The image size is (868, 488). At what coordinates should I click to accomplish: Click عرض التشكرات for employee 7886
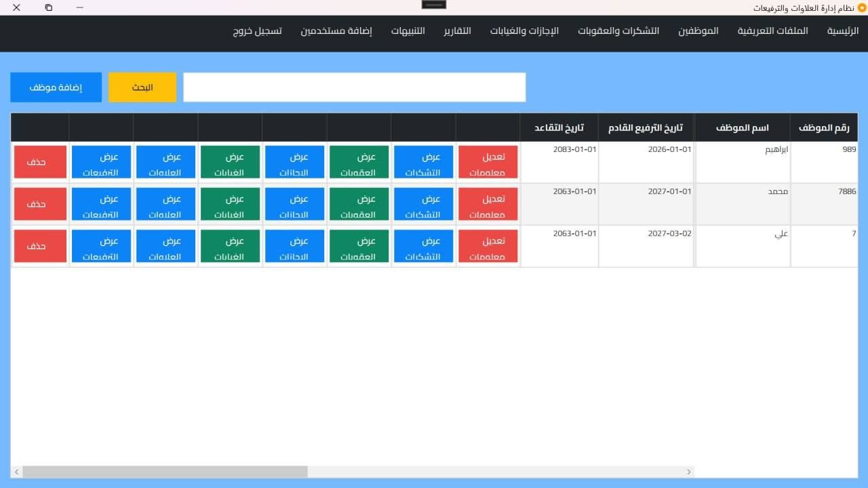[424, 204]
